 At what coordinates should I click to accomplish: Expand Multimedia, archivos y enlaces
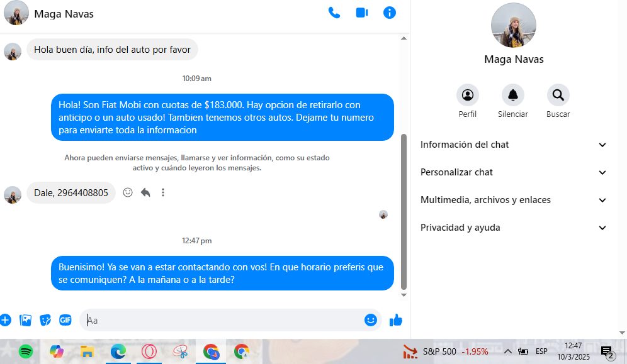(x=513, y=200)
